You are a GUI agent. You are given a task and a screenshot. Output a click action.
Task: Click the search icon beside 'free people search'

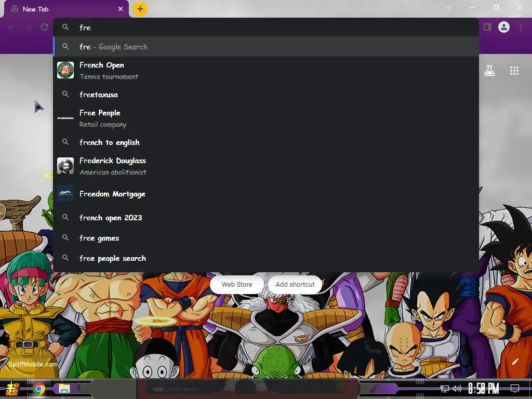pyautogui.click(x=65, y=258)
